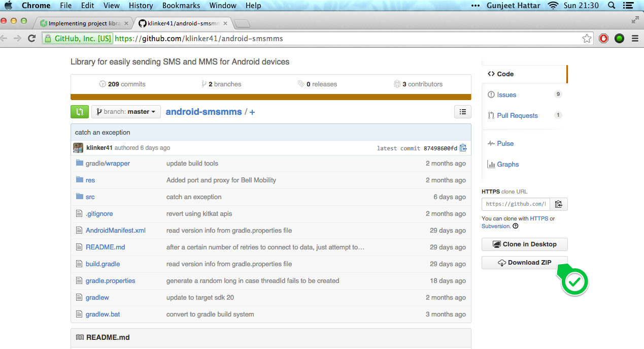644x349 pixels.
Task: Toggle the file list view button
Action: [462, 112]
